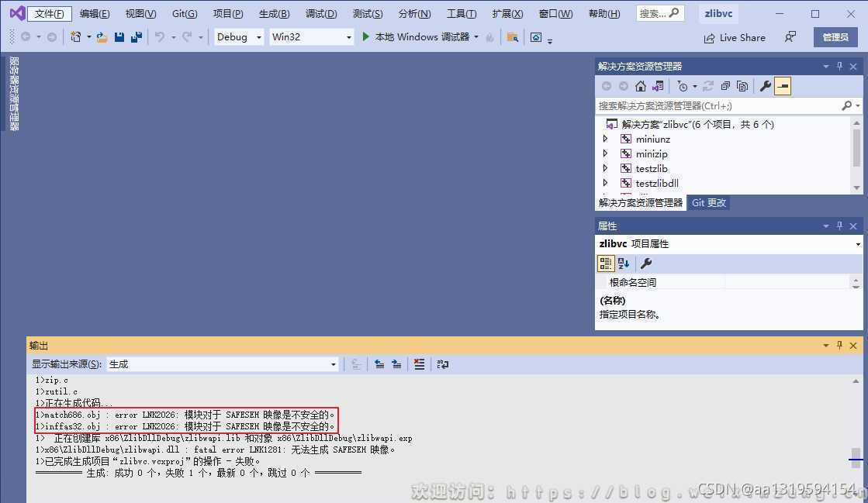
Task: Toggle categorized view in Properties panel
Action: [x=606, y=264]
